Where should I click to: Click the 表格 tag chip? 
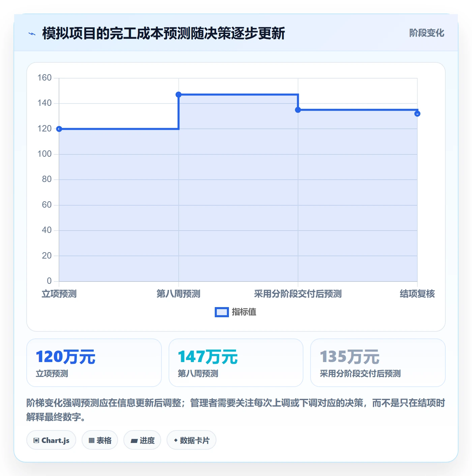pyautogui.click(x=100, y=440)
